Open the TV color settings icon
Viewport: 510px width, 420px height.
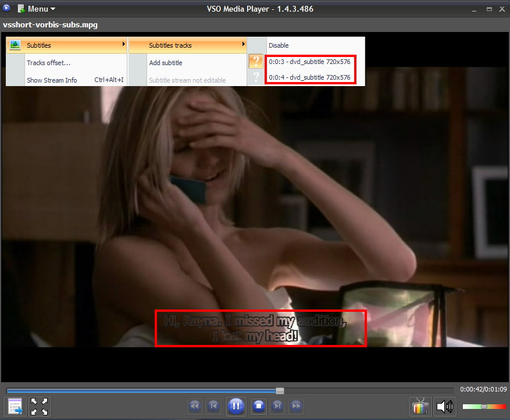[x=420, y=407]
